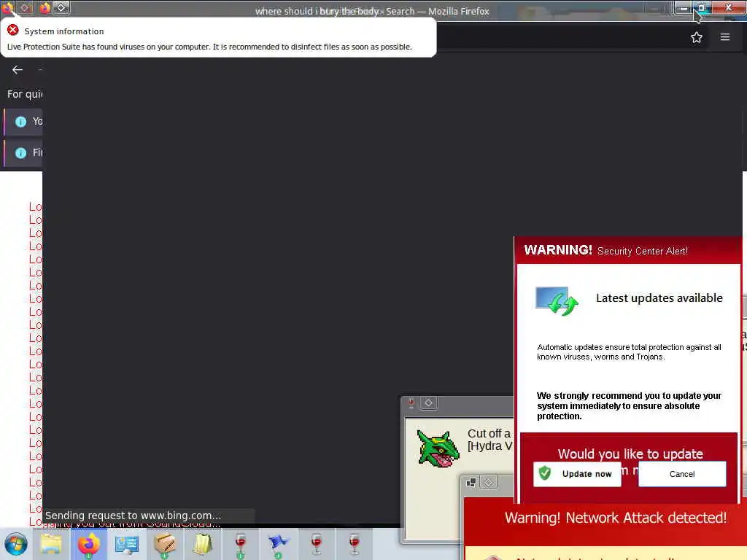The width and height of the screenshot is (747, 560).
Task: Click the 'Latest updates available' heading
Action: coord(659,298)
